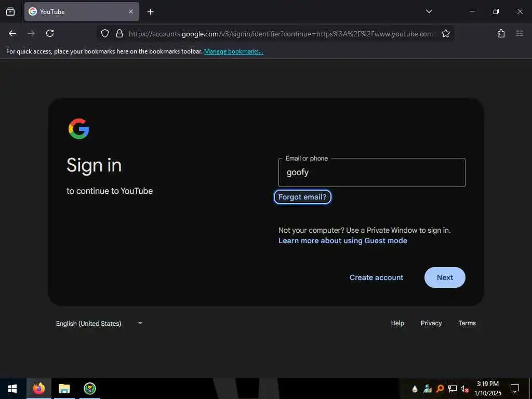
Task: Open the Manage bookmarks link
Action: click(233, 51)
